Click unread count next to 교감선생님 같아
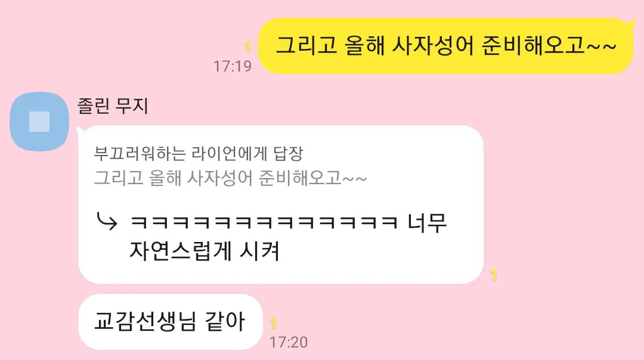The width and height of the screenshot is (644, 360). [273, 324]
